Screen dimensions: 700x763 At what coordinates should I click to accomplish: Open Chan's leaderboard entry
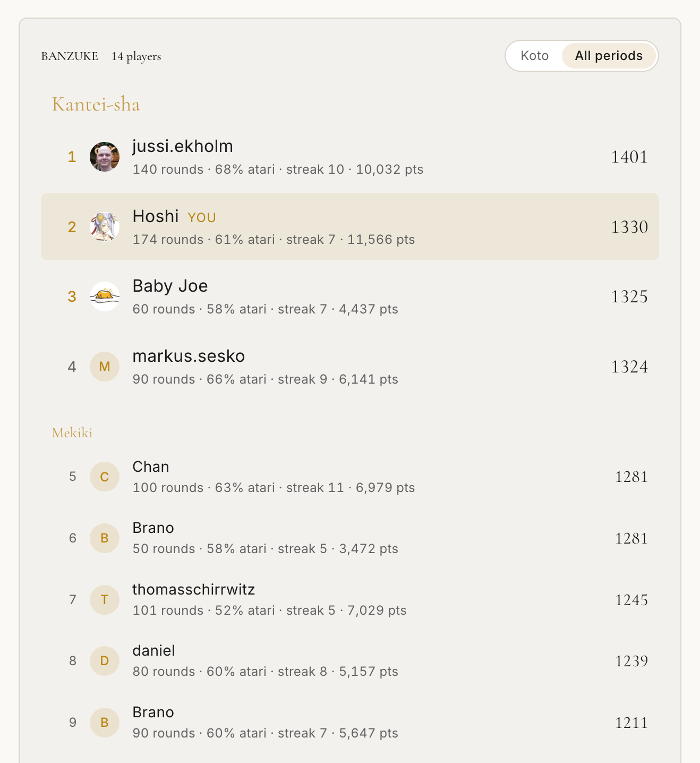click(350, 477)
